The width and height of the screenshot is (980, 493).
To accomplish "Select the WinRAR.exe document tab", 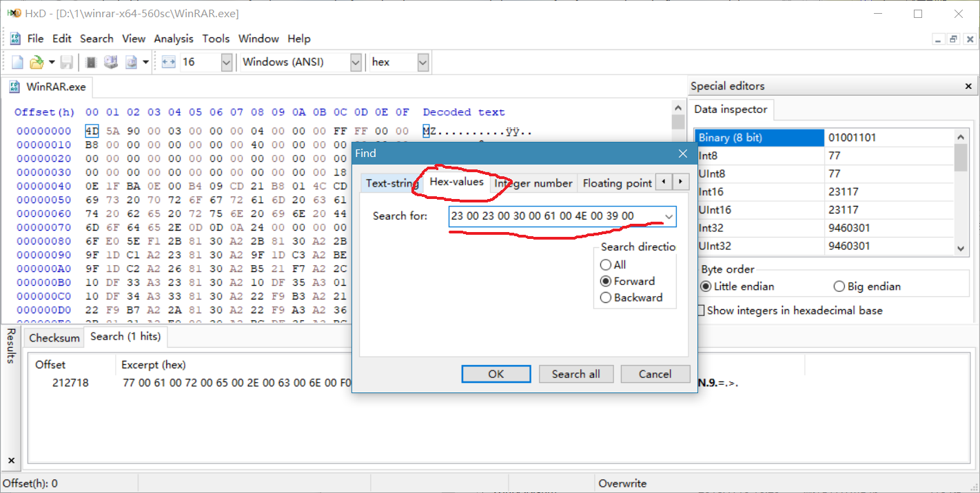I will pos(48,87).
